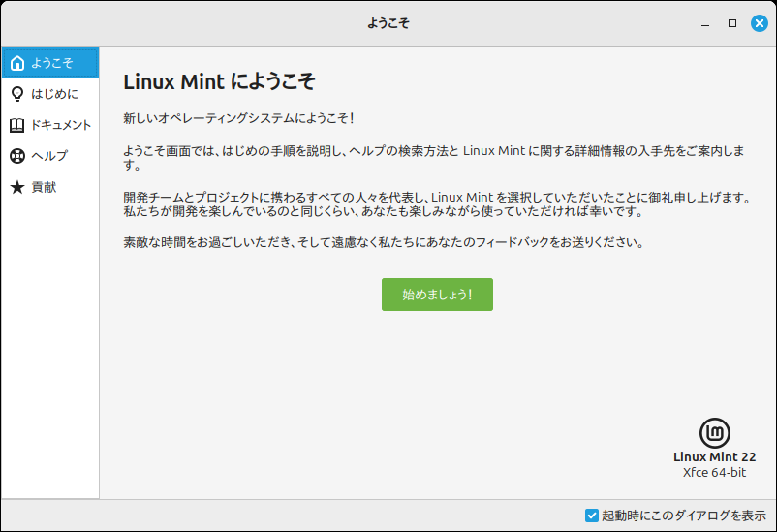Click the star icon for 貢献

pyautogui.click(x=16, y=187)
